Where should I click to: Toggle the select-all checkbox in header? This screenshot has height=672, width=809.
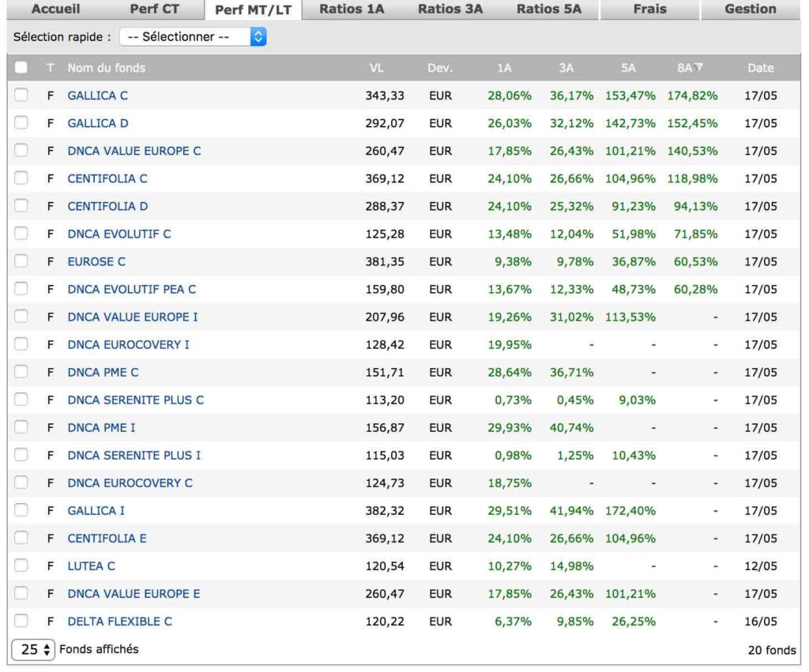coord(21,68)
